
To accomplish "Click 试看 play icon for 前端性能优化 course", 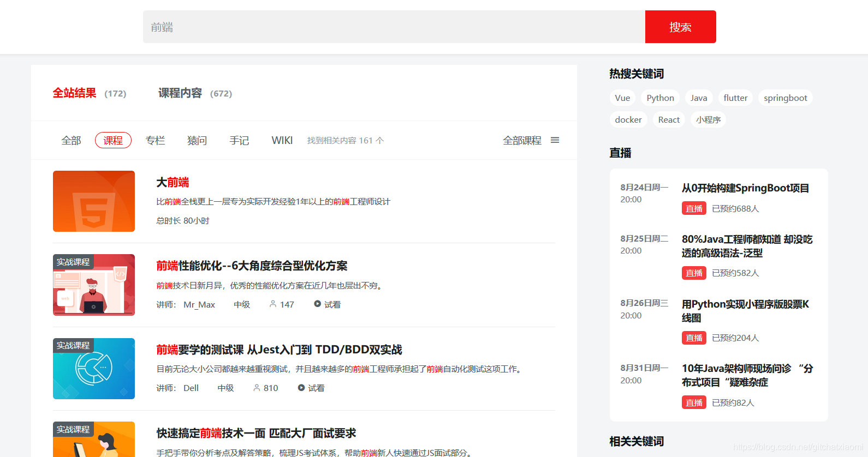I will point(317,304).
